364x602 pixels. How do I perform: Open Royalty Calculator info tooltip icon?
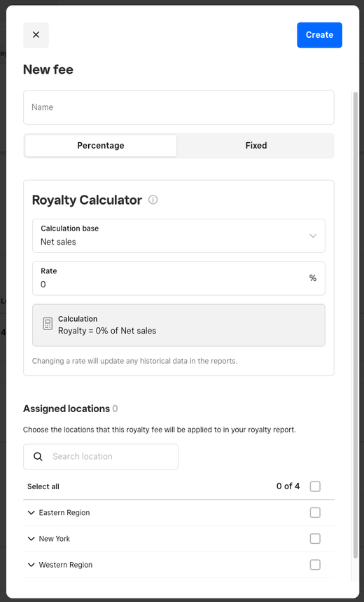point(153,200)
